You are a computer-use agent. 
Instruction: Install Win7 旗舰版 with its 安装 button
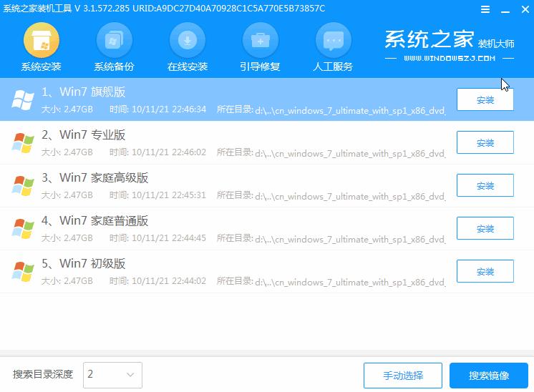485,99
